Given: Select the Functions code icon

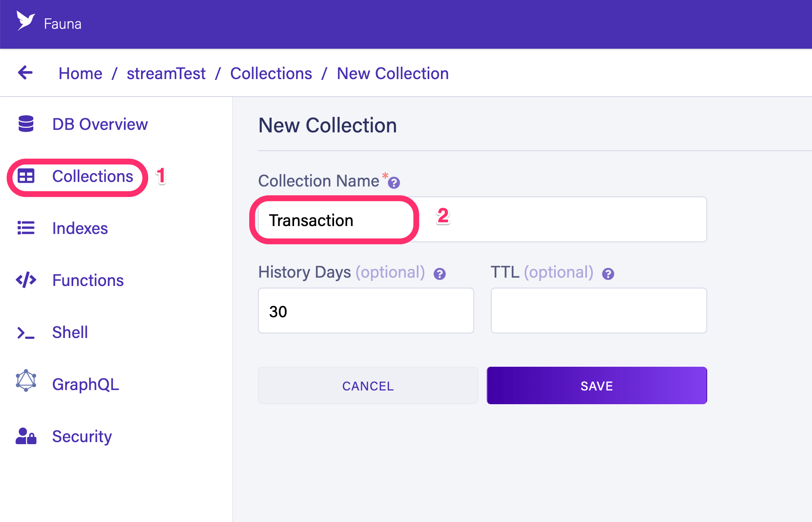Looking at the screenshot, I should (26, 280).
